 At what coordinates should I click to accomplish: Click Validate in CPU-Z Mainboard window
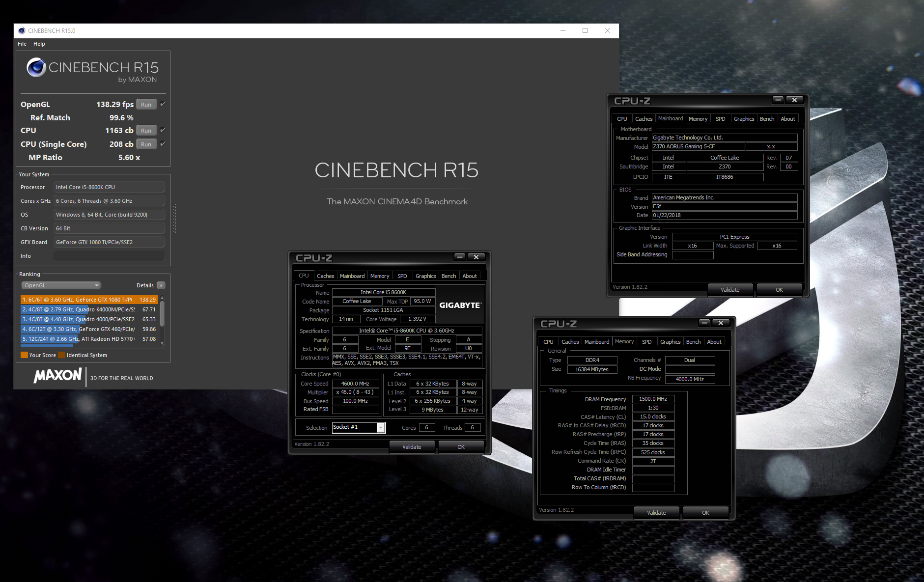tap(730, 290)
